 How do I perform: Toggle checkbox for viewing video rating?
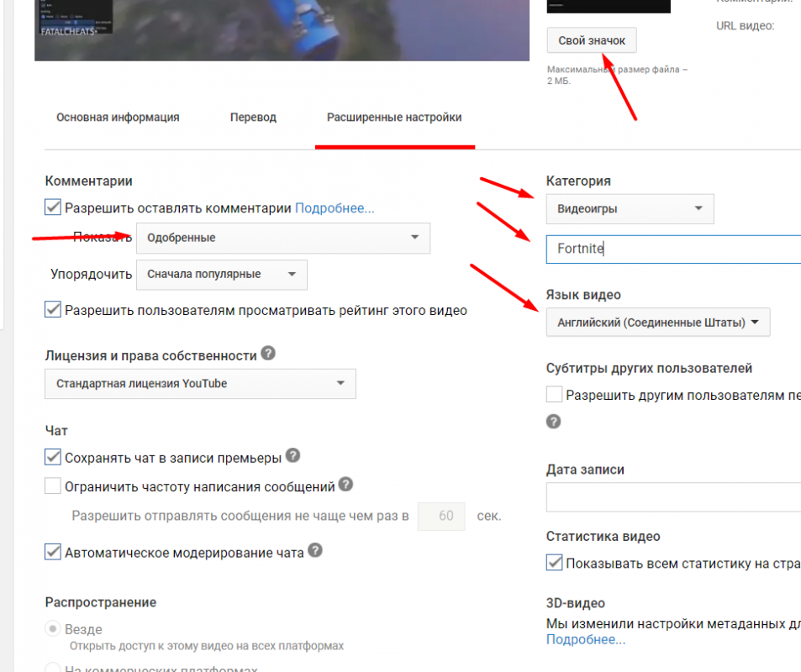[53, 309]
